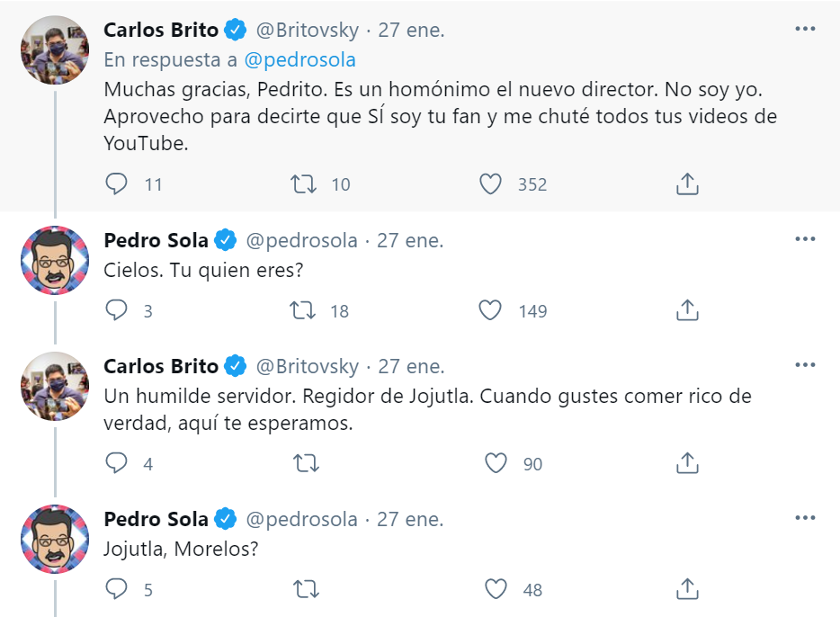Screen dimensions: 840x617
Task: Open more options on "Jojutla, Morelos?" tweet
Action: [x=805, y=518]
